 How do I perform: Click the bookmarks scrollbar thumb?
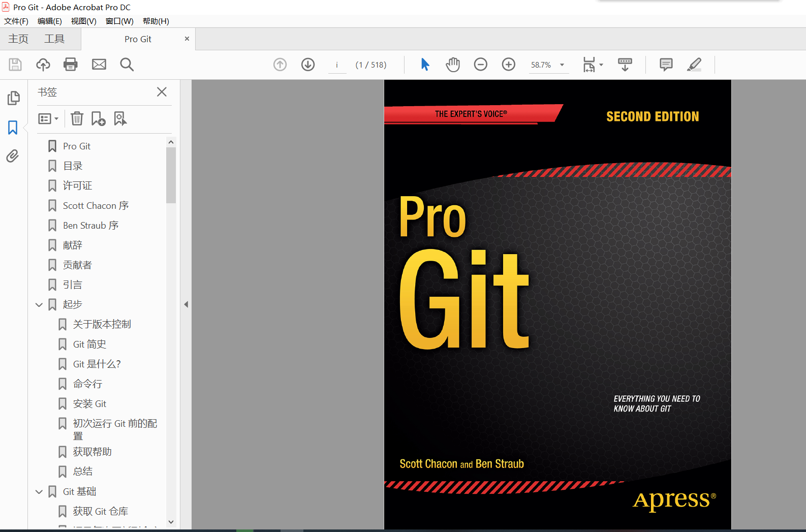pyautogui.click(x=171, y=175)
